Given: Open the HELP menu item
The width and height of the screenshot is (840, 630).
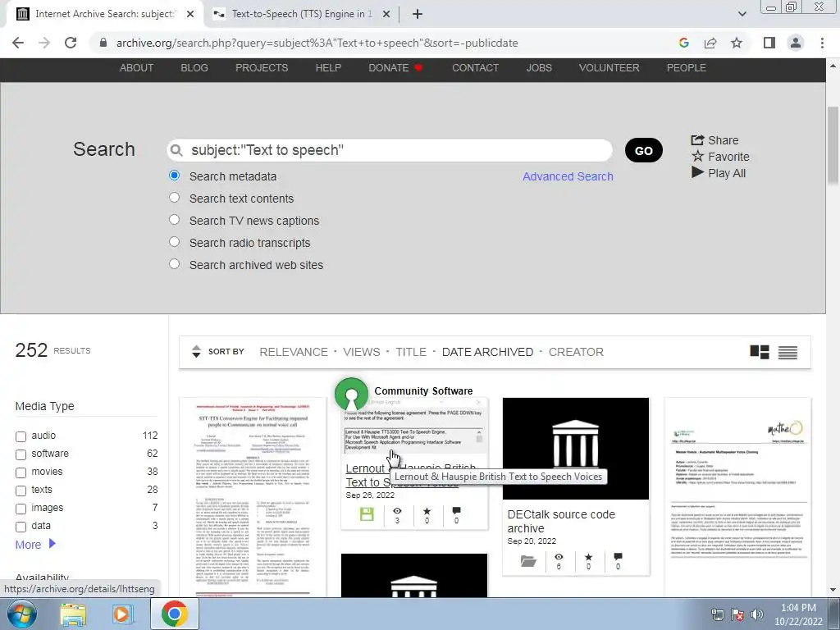Looking at the screenshot, I should pyautogui.click(x=328, y=68).
